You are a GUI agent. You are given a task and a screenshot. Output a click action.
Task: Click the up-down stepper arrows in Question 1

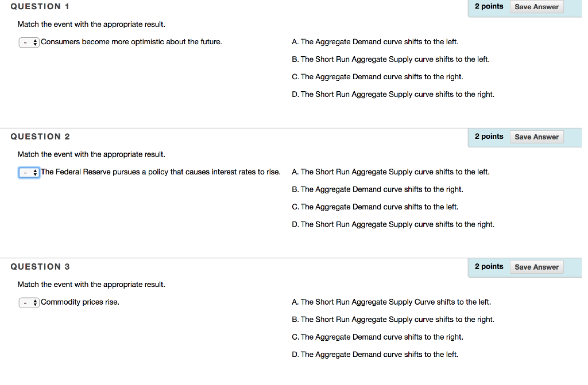[x=34, y=42]
